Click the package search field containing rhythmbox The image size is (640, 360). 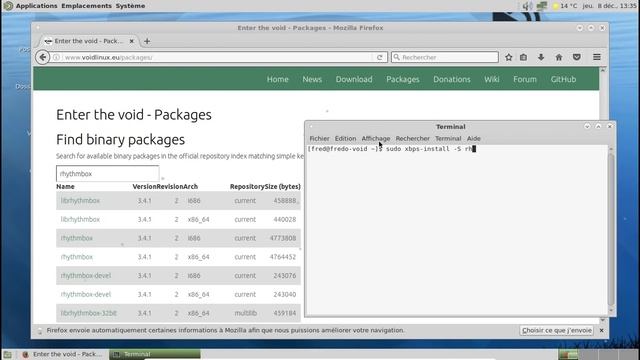(x=108, y=173)
